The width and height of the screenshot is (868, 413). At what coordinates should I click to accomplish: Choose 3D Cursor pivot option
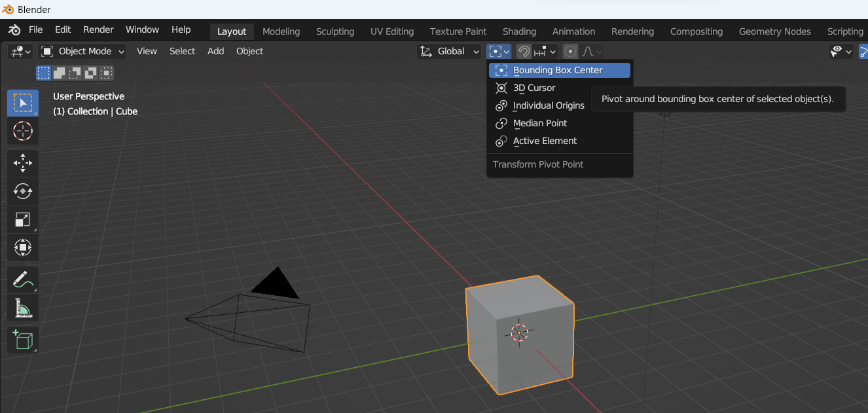[534, 88]
